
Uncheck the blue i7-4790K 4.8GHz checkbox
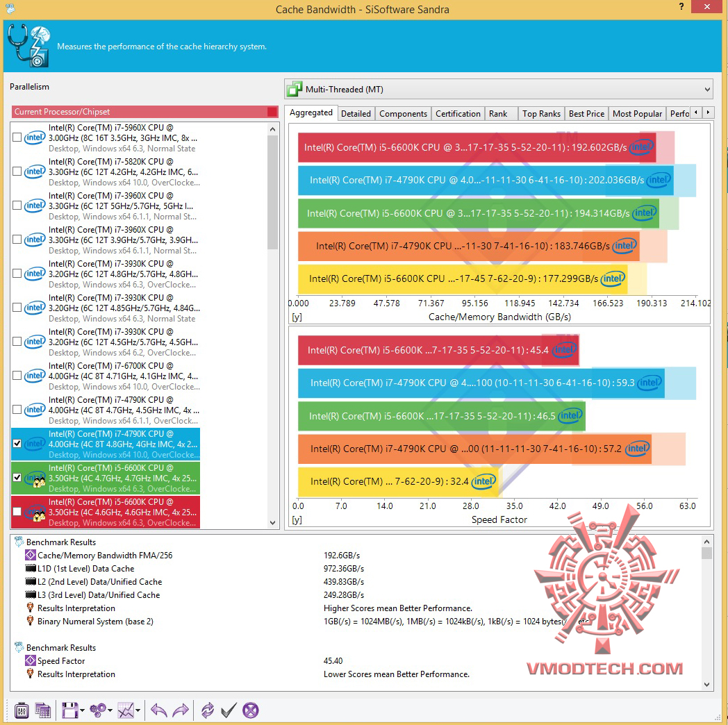[x=17, y=443]
